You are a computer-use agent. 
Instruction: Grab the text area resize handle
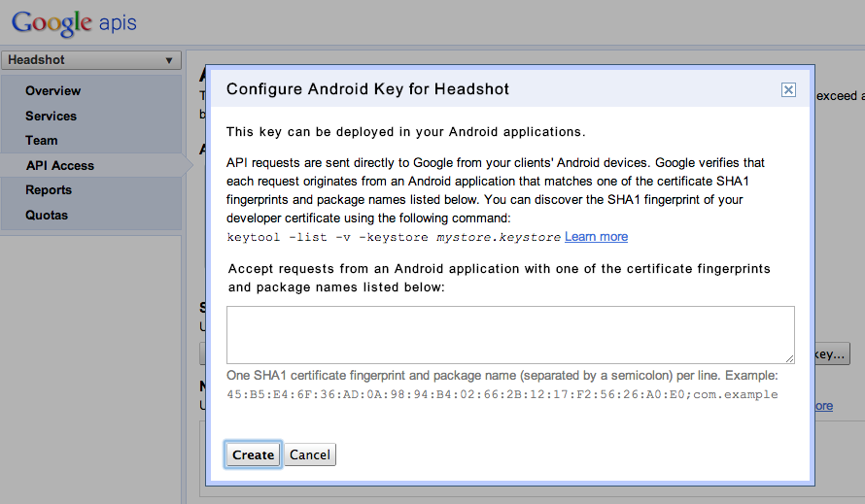pos(790,359)
